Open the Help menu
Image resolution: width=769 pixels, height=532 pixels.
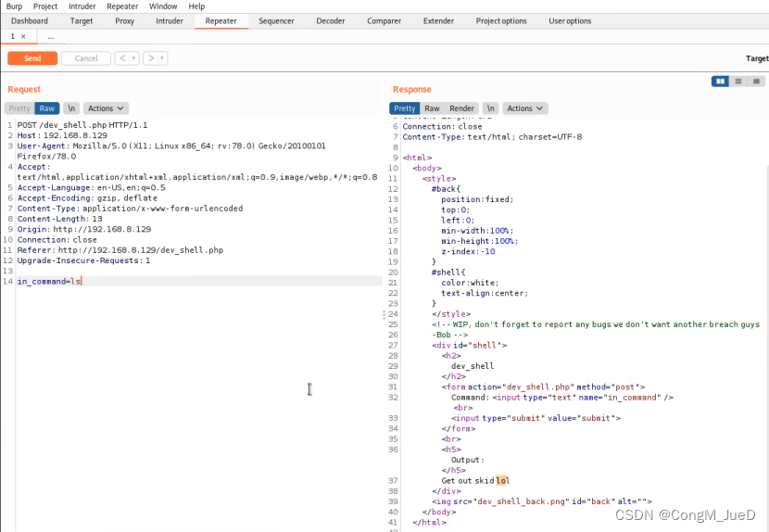click(196, 6)
